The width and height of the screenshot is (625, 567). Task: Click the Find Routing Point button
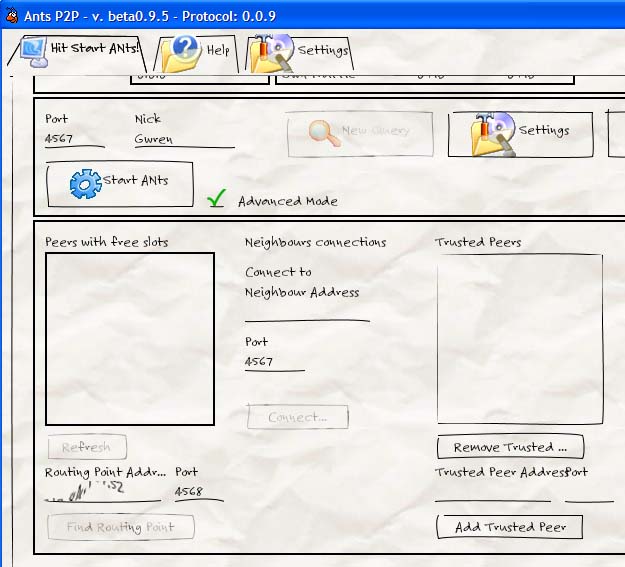coord(120,527)
